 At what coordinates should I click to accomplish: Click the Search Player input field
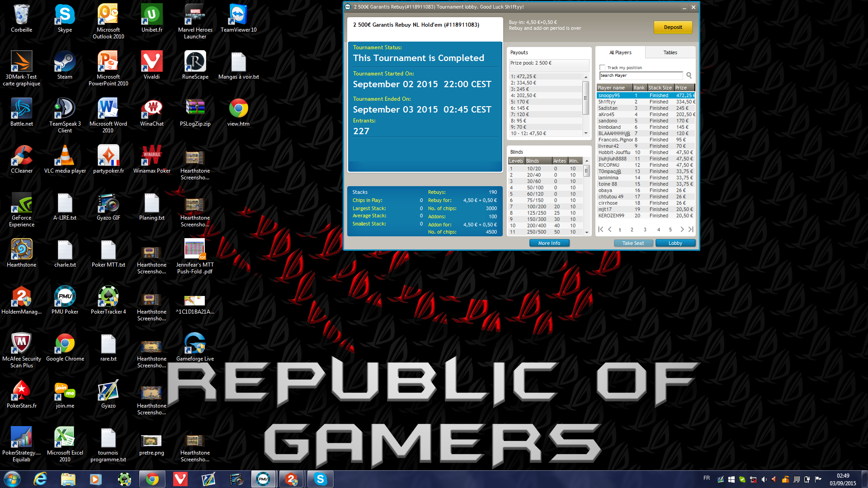click(x=641, y=75)
